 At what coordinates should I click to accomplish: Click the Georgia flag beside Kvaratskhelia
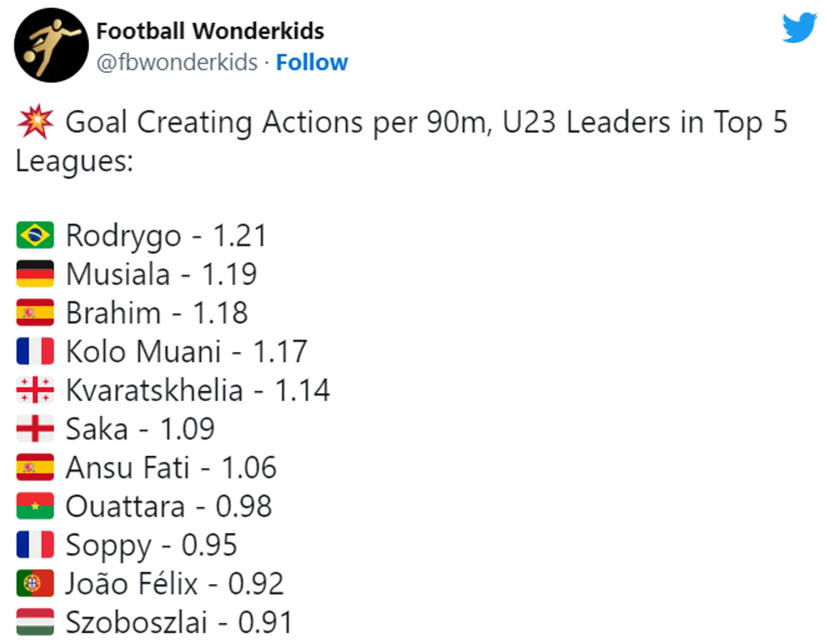(35, 390)
